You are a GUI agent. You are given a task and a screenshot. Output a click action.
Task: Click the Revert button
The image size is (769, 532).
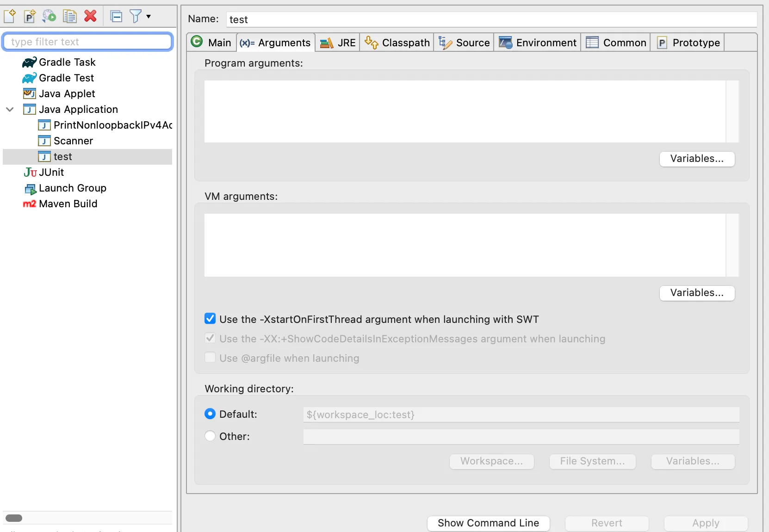(x=607, y=523)
